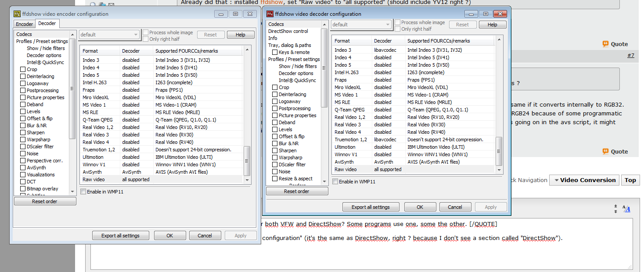Click the font style icon in reply editor
Screen dimensions: 644x272
click(x=627, y=209)
